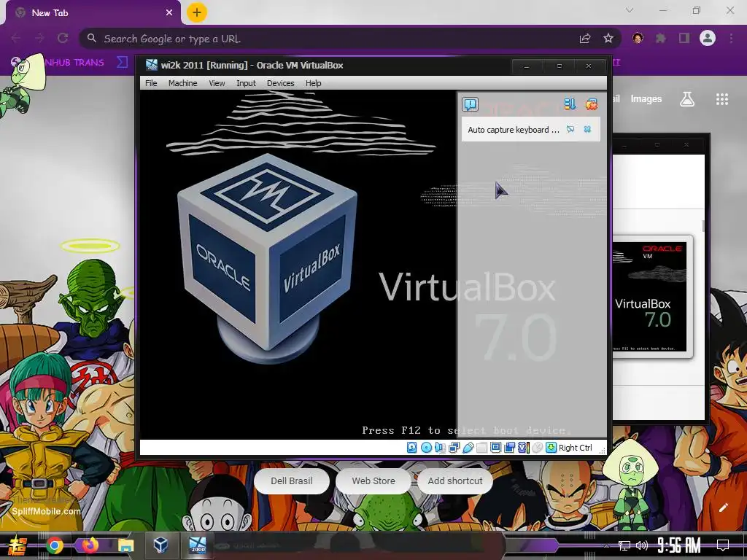This screenshot has height=560, width=747.
Task: Click the avatar extension icon in Chrome toolbar
Action: tap(638, 38)
